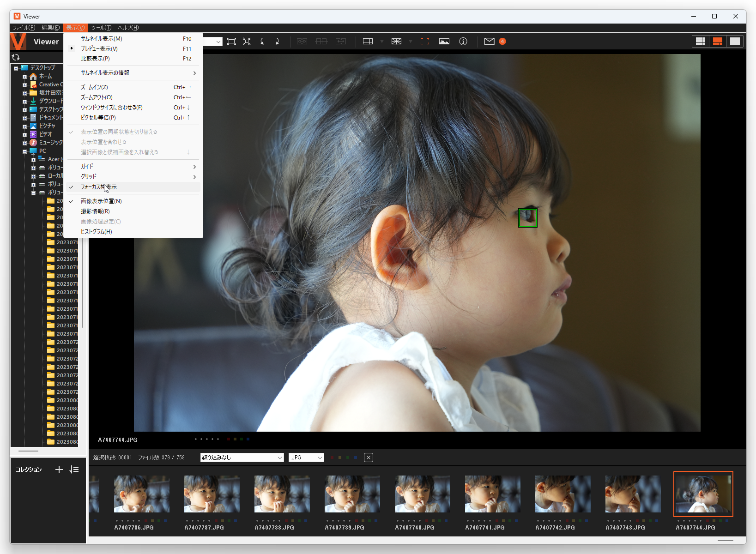Click the rotate left arrow icon

tap(262, 42)
